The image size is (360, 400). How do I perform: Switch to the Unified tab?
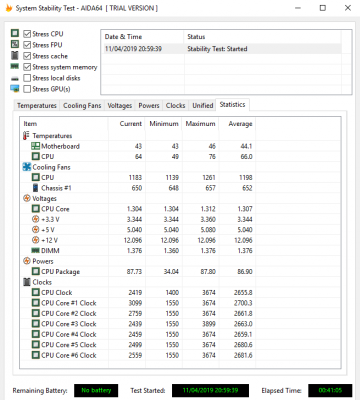pos(202,106)
